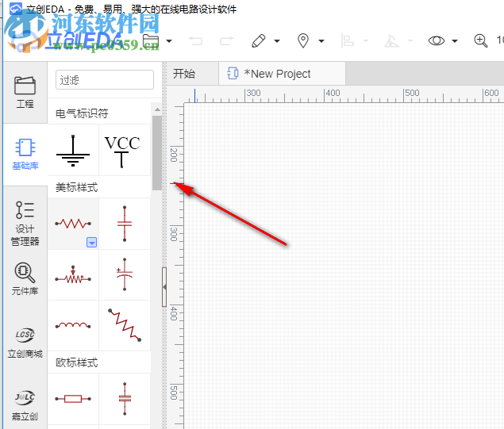Open the 设计管理器 design manager
Image resolution: width=504 pixels, height=429 pixels.
coord(25,223)
